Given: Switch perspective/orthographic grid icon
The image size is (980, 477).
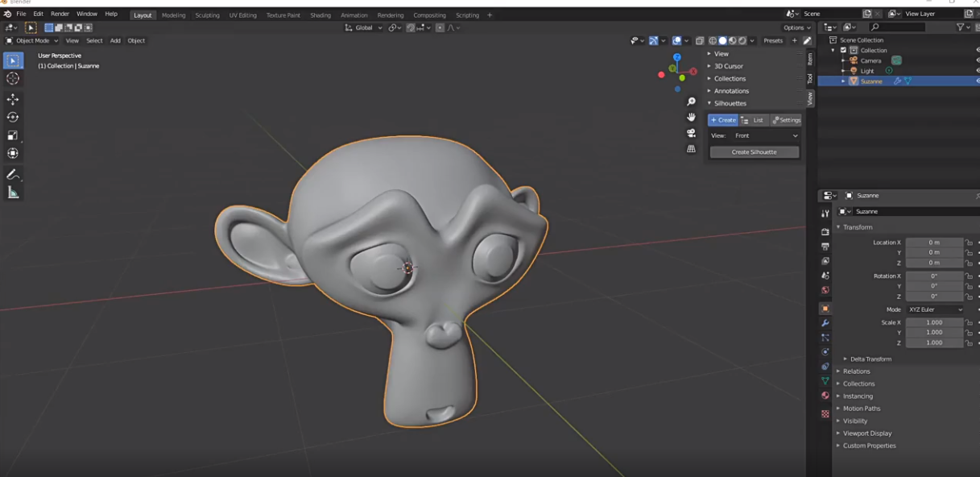Looking at the screenshot, I should [x=691, y=148].
